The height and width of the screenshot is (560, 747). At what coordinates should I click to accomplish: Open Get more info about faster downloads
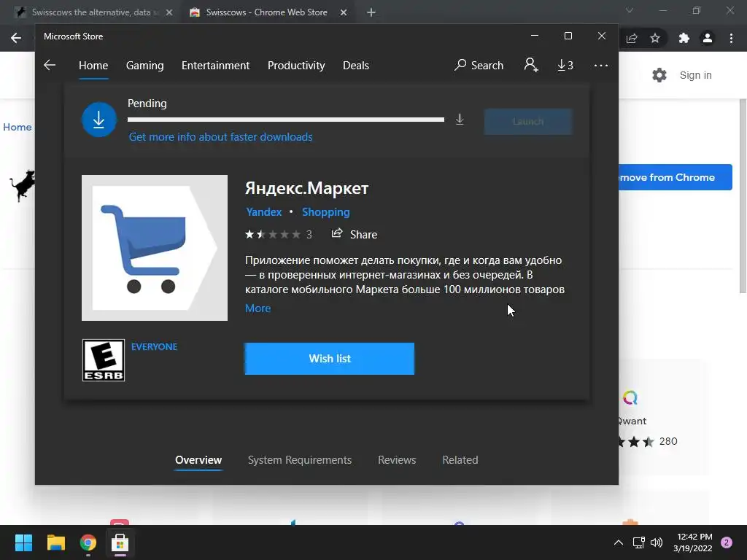[x=220, y=137]
